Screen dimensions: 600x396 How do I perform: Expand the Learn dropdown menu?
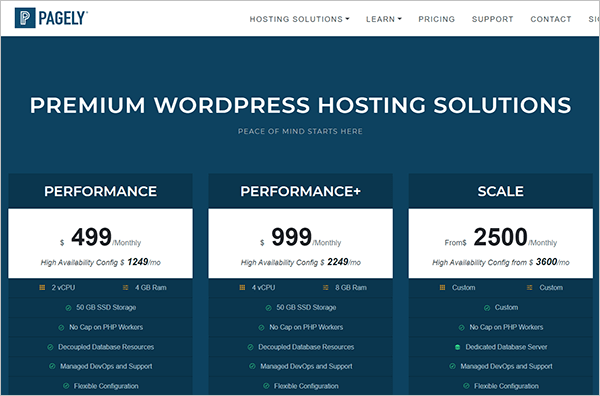[383, 19]
